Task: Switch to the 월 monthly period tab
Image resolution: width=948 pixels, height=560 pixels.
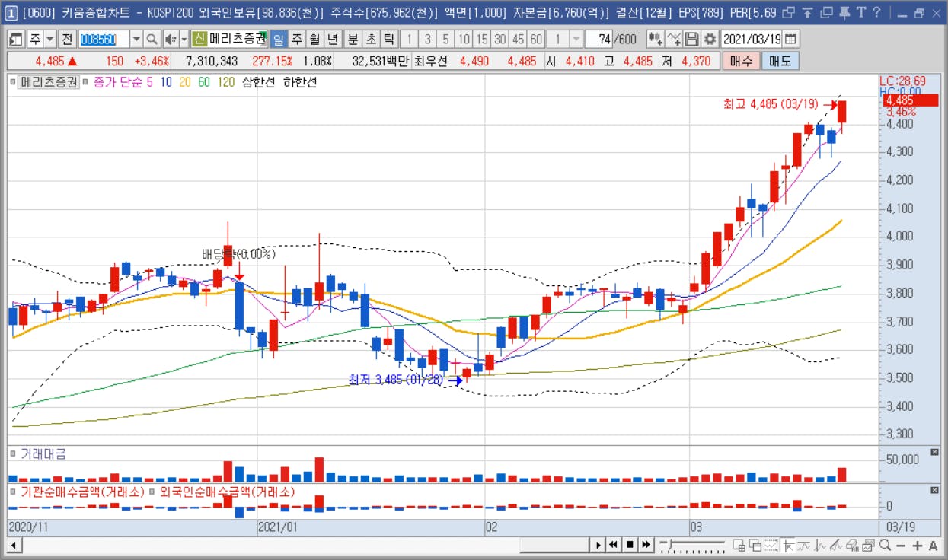Action: (314, 40)
